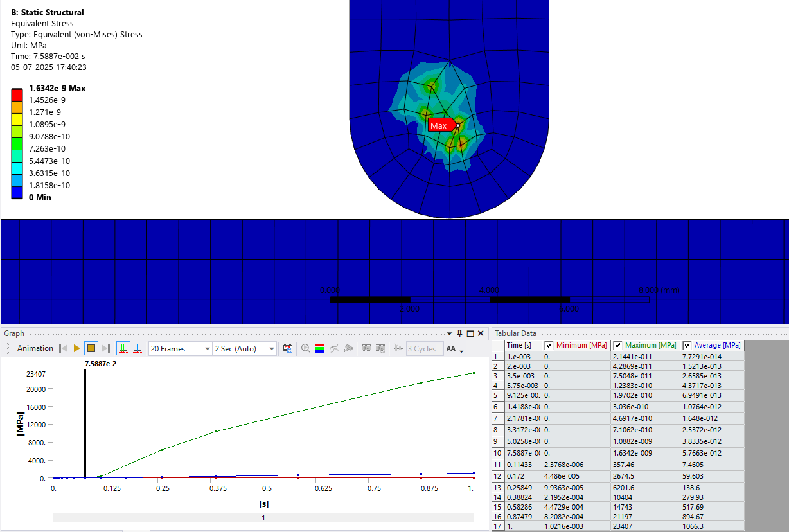Click the Time cell 0.172
Screen dimensions: 789x532
524,476
